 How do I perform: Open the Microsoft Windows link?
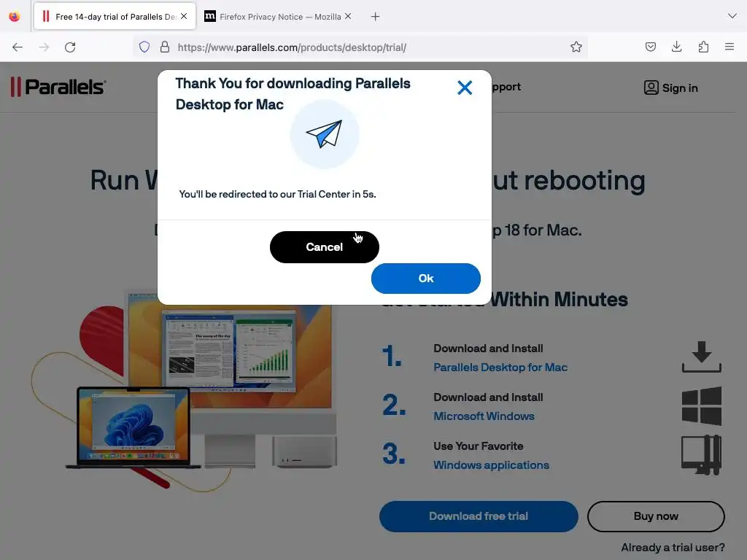[x=484, y=416]
